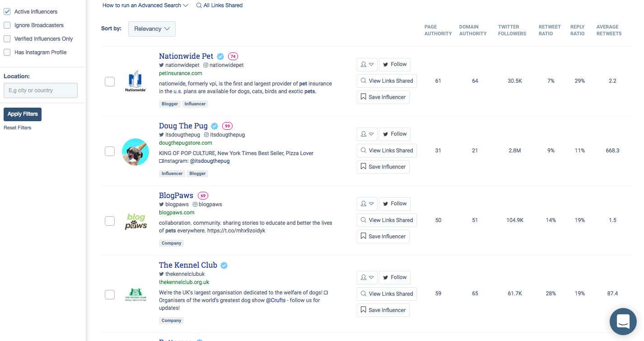Check Verified Influencers Only

[x=7, y=38]
